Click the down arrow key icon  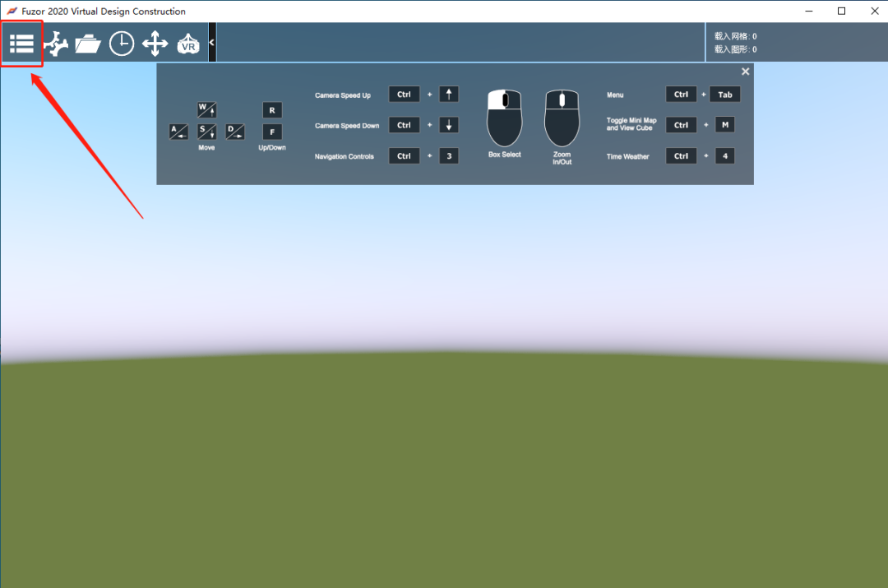click(x=449, y=125)
